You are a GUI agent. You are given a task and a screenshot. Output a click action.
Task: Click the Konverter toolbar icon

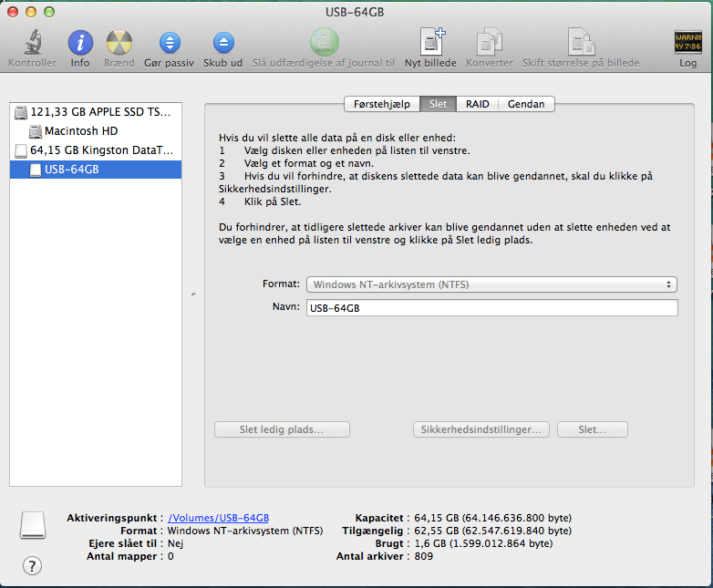coord(490,42)
